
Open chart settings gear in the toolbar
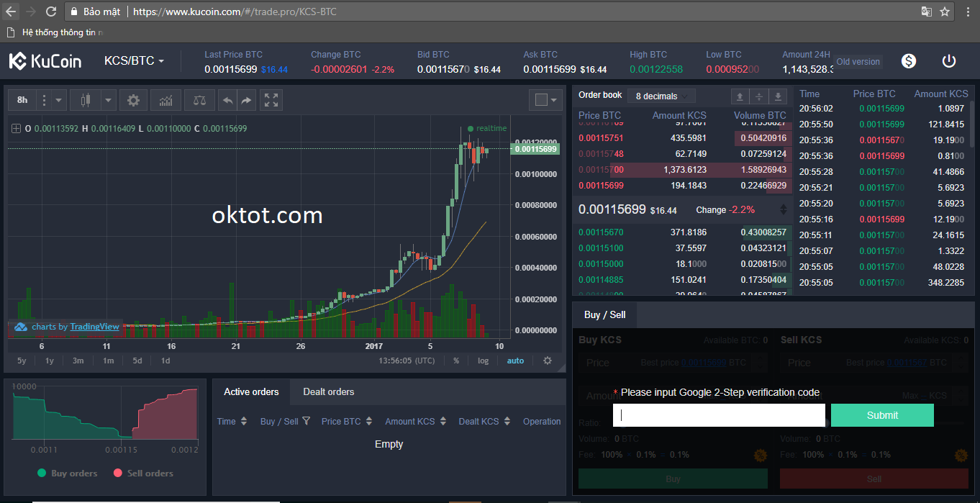point(133,100)
